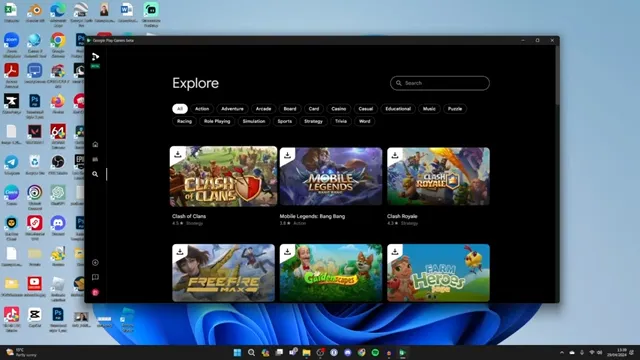Show hidden system tray icons
The width and height of the screenshot is (640, 360).
point(562,353)
